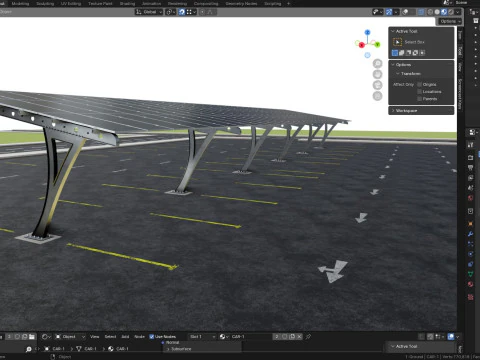Toggle X-ray mode in viewport header
The width and height of the screenshot is (480, 360).
pos(421,12)
